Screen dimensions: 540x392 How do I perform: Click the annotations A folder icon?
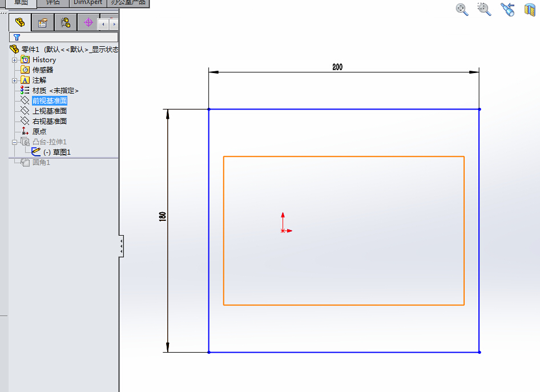(25, 80)
